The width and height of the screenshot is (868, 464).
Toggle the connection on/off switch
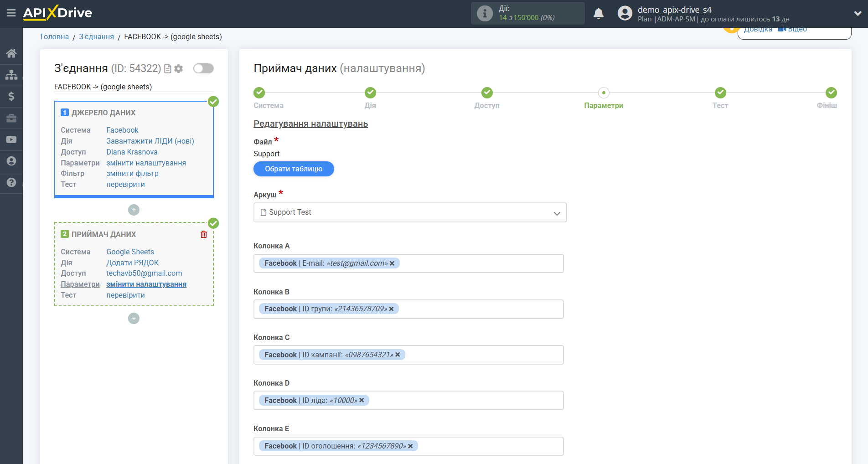point(203,68)
